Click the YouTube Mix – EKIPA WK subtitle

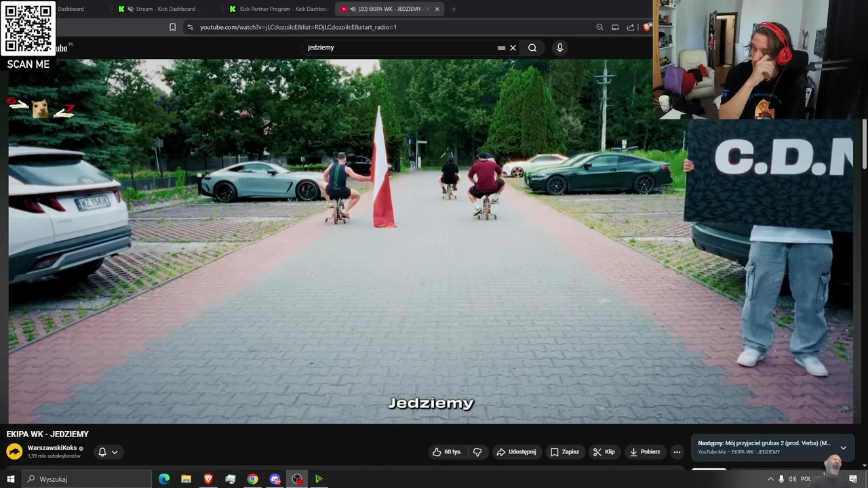click(738, 452)
